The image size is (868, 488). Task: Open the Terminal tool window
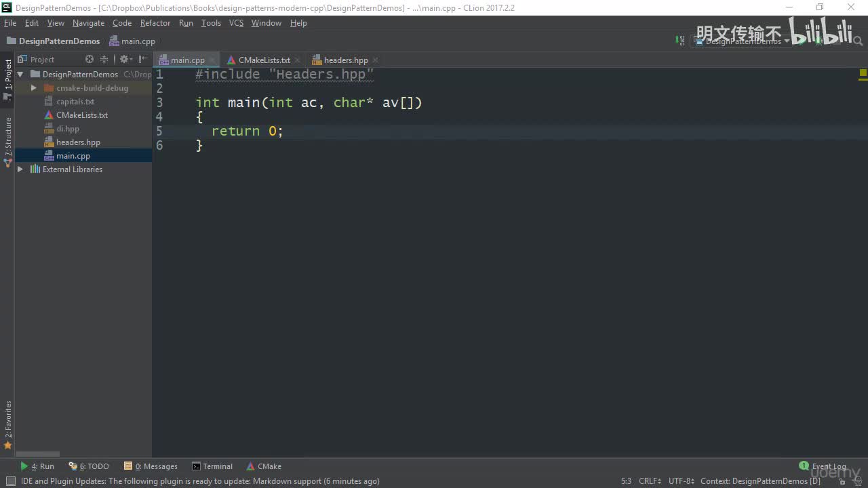coord(212,466)
